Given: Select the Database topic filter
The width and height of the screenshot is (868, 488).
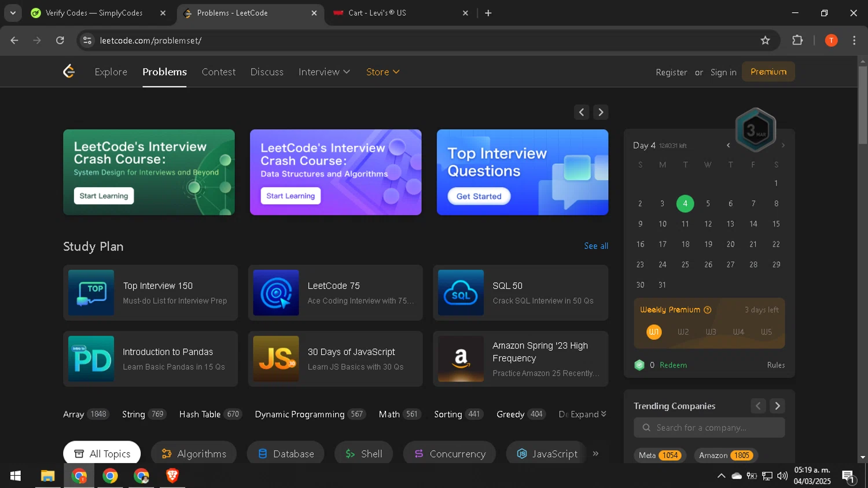Looking at the screenshot, I should click(286, 454).
